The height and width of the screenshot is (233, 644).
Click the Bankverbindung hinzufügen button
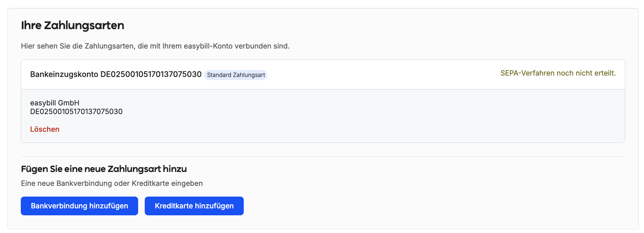79,206
